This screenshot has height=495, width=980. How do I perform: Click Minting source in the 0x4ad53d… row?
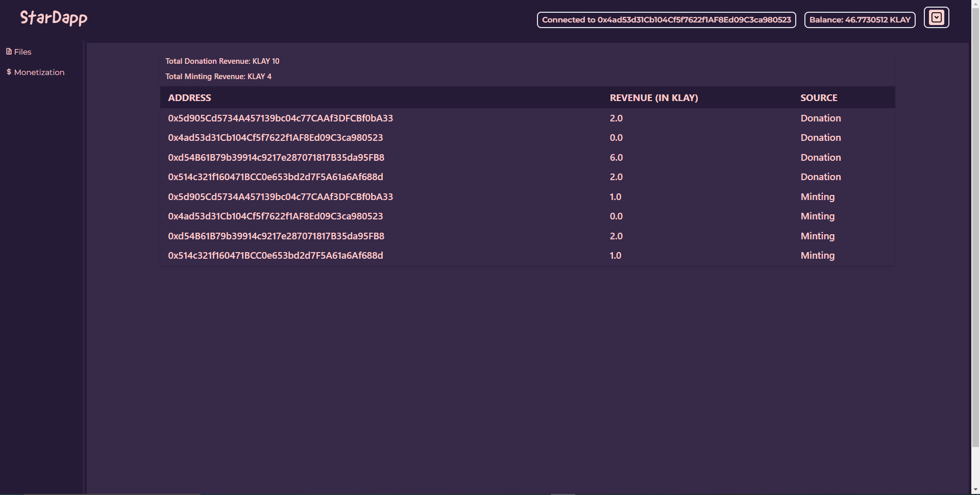pyautogui.click(x=817, y=216)
